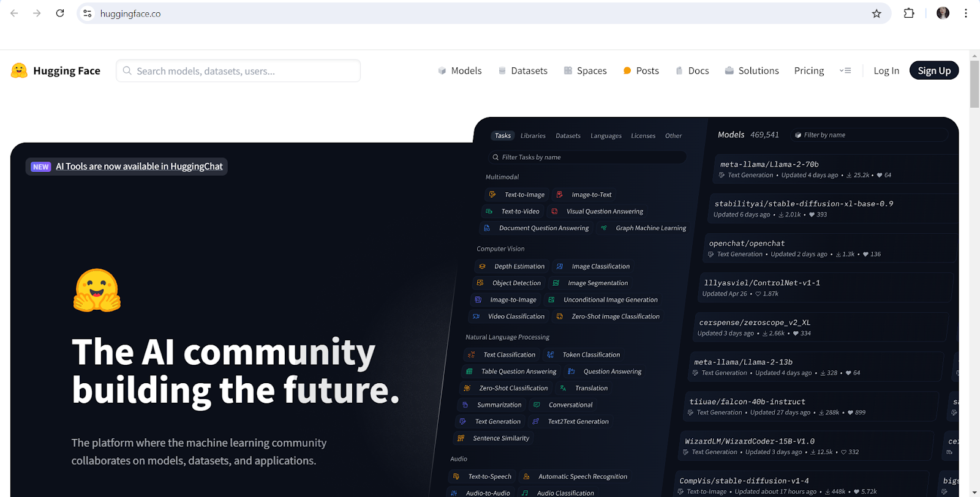Select the Depth Estimation task tag
This screenshot has width=980, height=497.
[512, 266]
